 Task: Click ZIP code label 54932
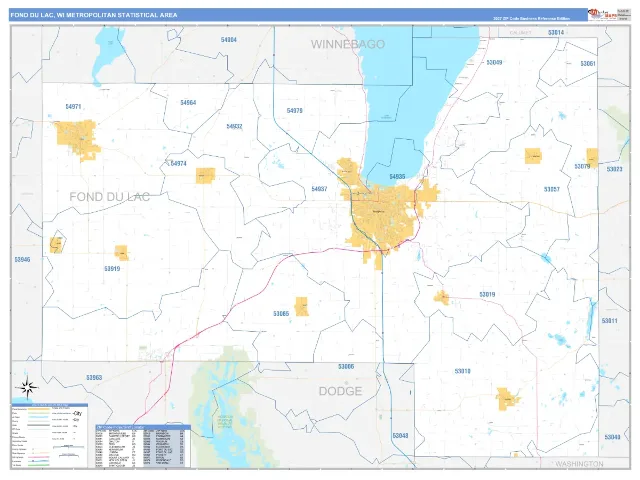pos(234,127)
